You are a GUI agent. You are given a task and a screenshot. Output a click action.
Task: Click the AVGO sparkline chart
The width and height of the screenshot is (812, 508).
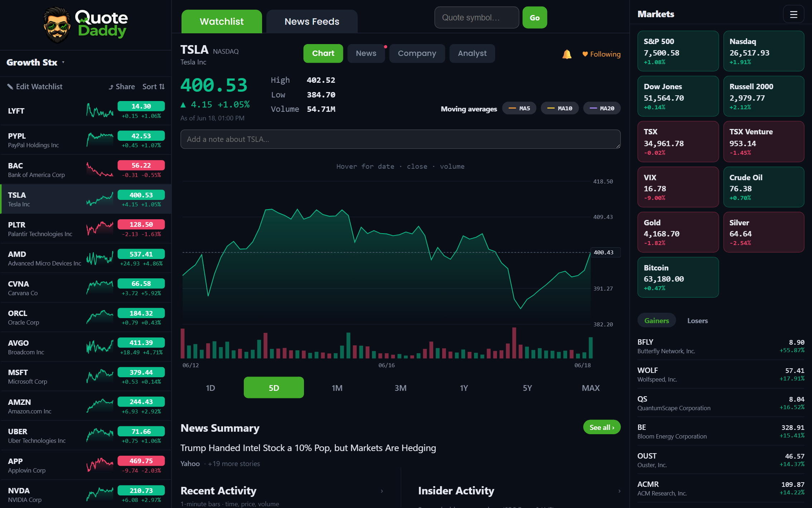(100, 347)
